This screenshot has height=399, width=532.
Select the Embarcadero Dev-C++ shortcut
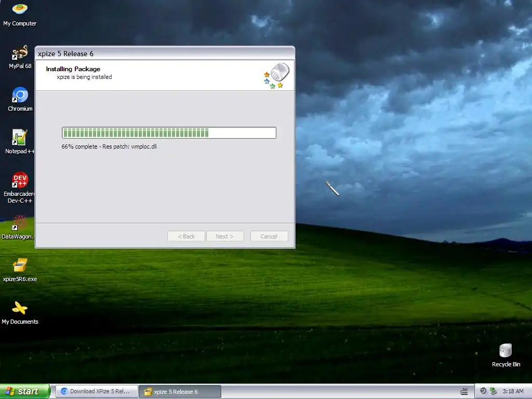[19, 187]
